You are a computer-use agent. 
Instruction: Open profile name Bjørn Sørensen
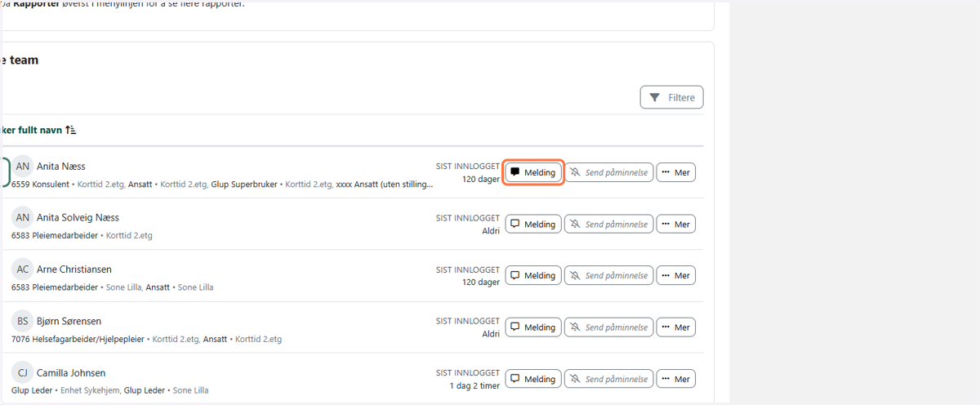tap(69, 321)
